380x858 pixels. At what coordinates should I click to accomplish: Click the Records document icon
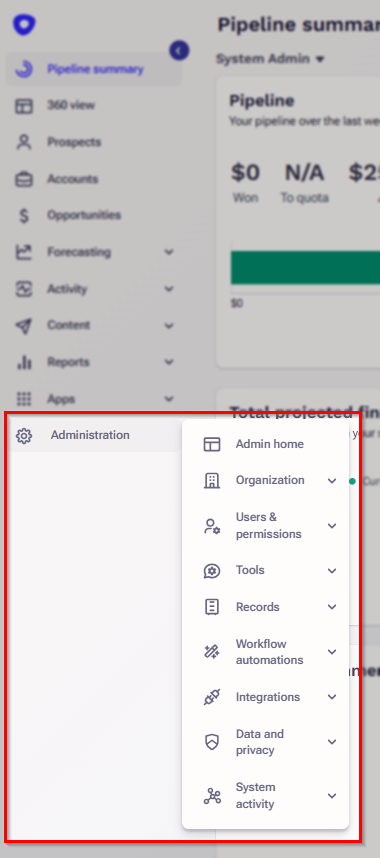[x=212, y=607]
